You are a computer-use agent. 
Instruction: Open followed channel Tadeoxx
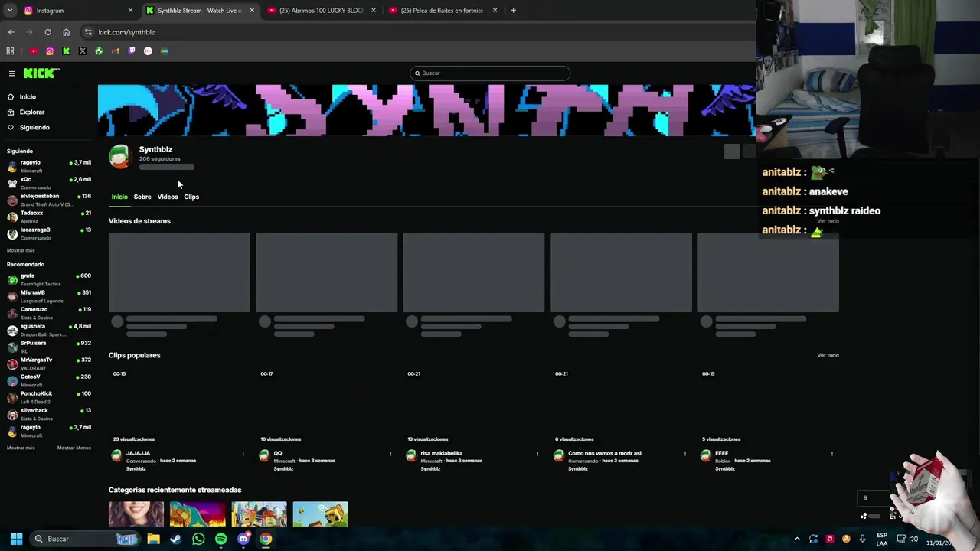tap(49, 217)
